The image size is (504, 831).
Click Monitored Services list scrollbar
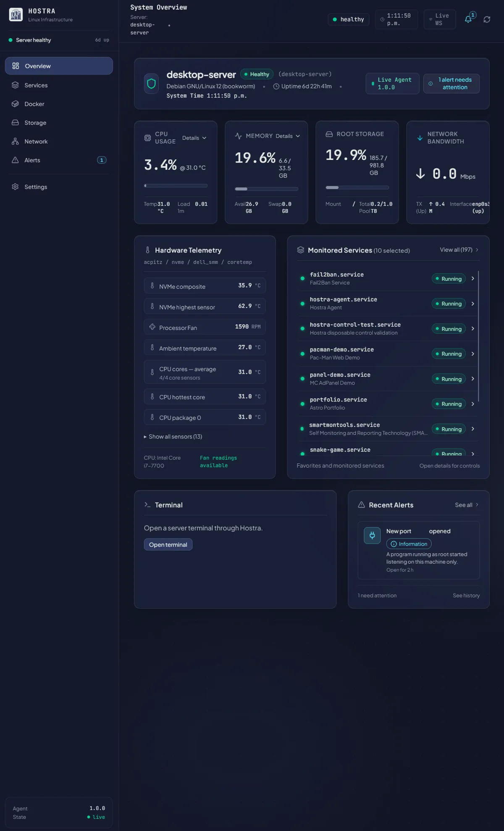(478, 336)
